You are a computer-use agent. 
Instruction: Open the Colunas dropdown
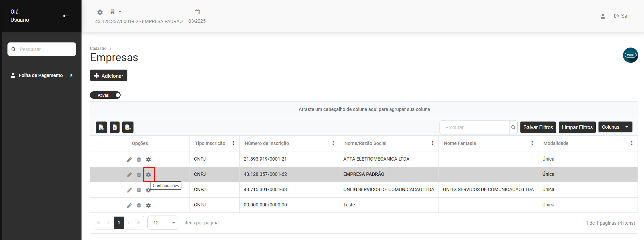[615, 127]
